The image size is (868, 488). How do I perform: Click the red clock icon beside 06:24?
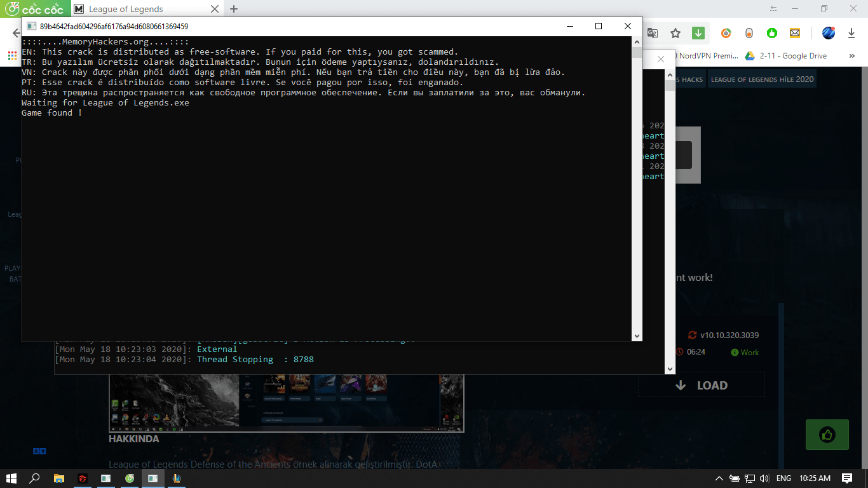tap(679, 352)
